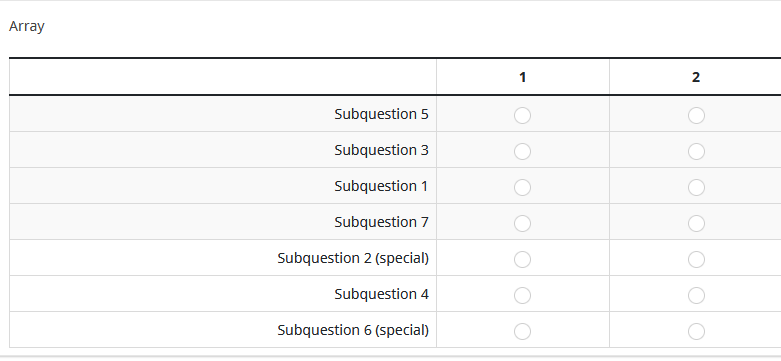Viewport: 781px width, 361px height.
Task: Mark option 1 for Subquestion 6 (special)
Action: point(522,331)
